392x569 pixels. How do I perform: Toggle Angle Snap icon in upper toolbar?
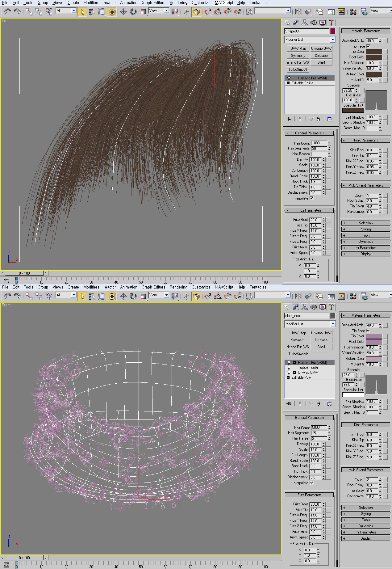pos(218,12)
